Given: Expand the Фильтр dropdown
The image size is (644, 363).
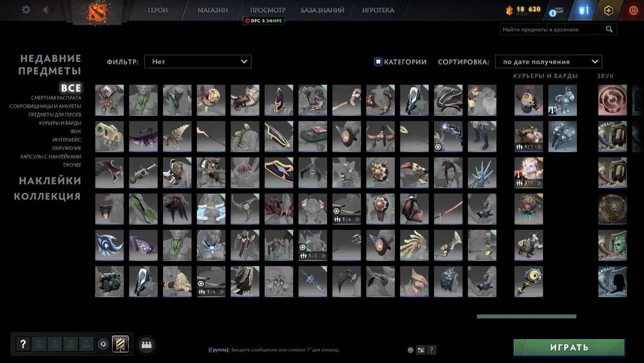Looking at the screenshot, I should tap(197, 62).
